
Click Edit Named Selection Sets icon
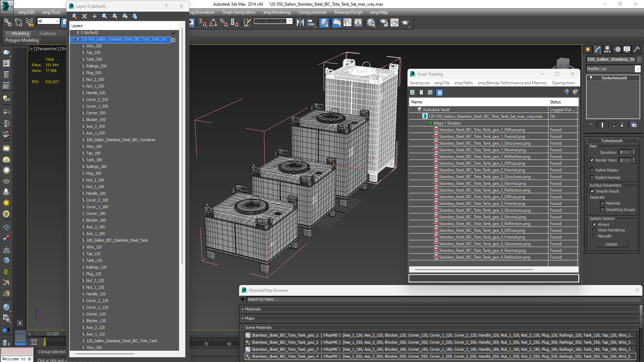coord(247,22)
